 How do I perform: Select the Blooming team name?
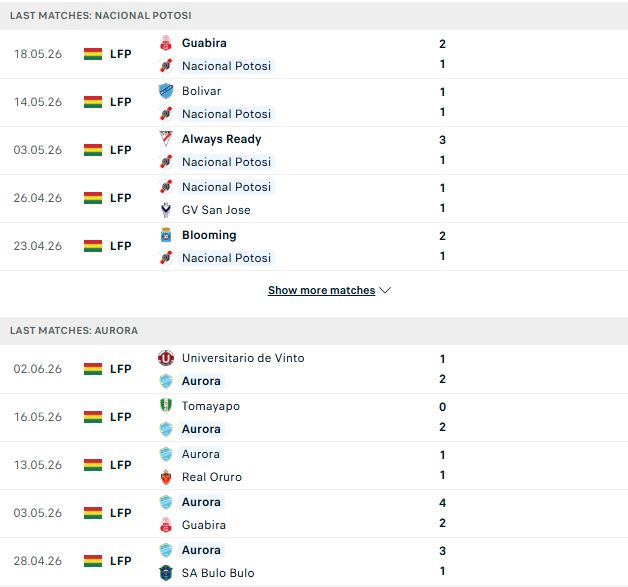tap(209, 235)
